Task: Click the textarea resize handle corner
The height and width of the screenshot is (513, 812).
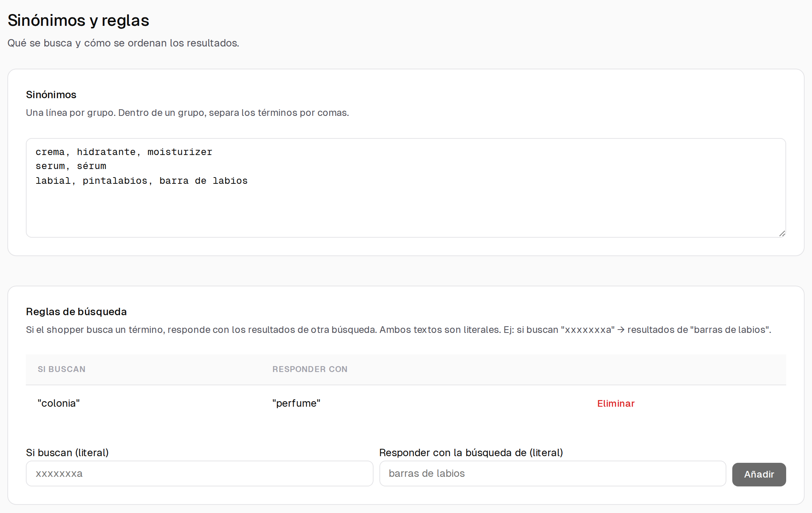Action: coord(782,233)
